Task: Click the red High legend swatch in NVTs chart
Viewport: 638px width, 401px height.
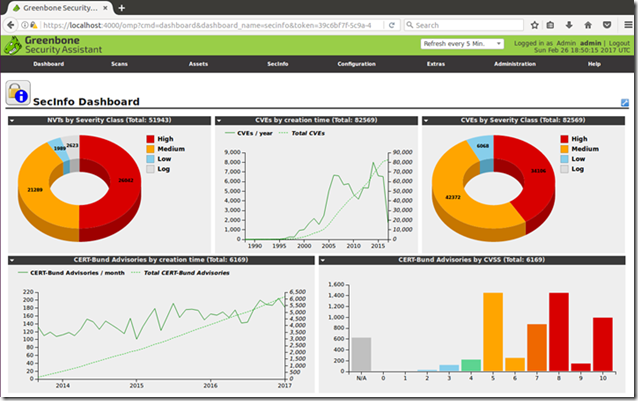Action: [151, 139]
